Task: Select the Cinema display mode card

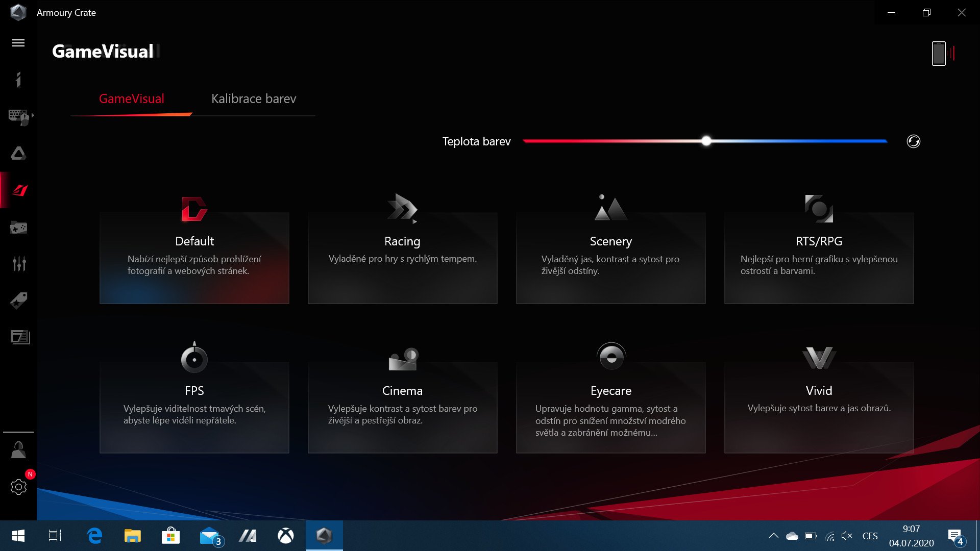Action: coord(403,407)
